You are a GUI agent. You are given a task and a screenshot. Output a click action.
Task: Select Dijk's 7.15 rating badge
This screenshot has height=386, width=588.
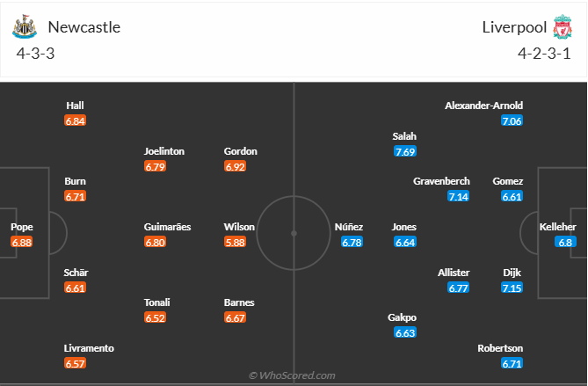point(512,288)
